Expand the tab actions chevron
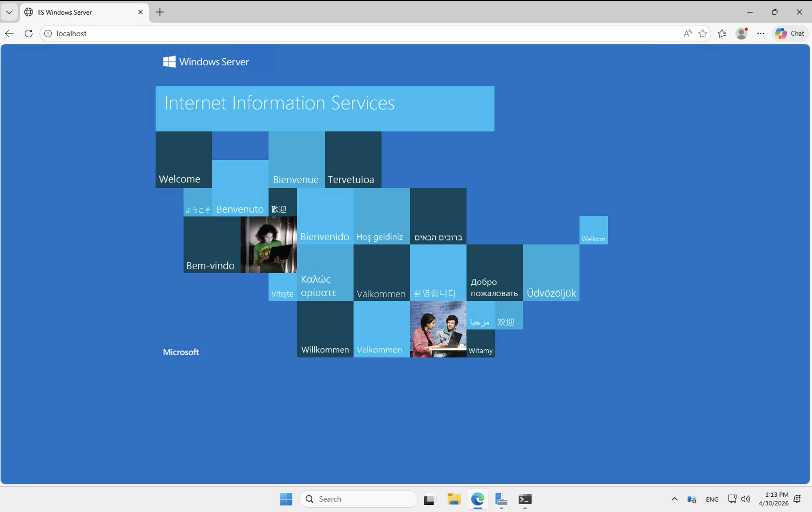This screenshot has height=512, width=812. (x=9, y=12)
